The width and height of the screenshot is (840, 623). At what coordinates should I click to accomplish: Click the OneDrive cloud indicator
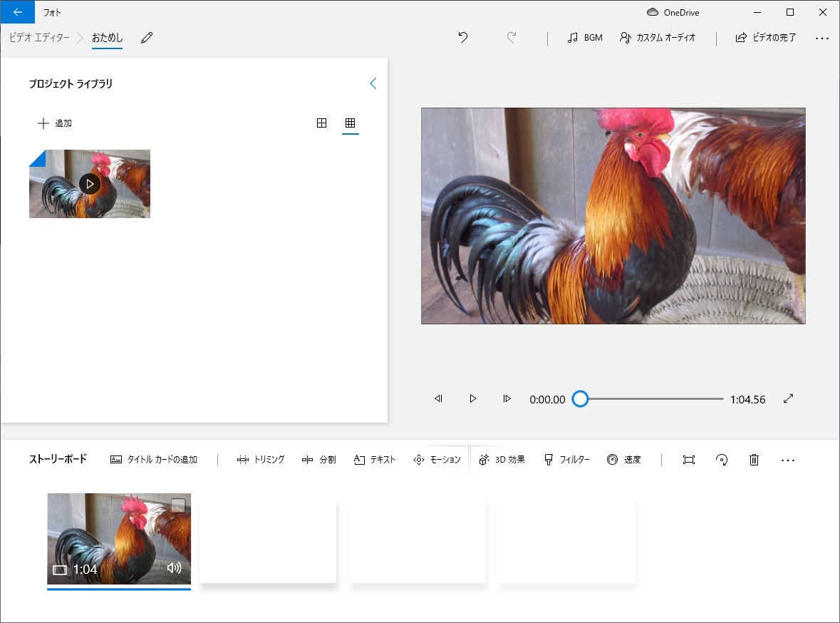pyautogui.click(x=673, y=12)
